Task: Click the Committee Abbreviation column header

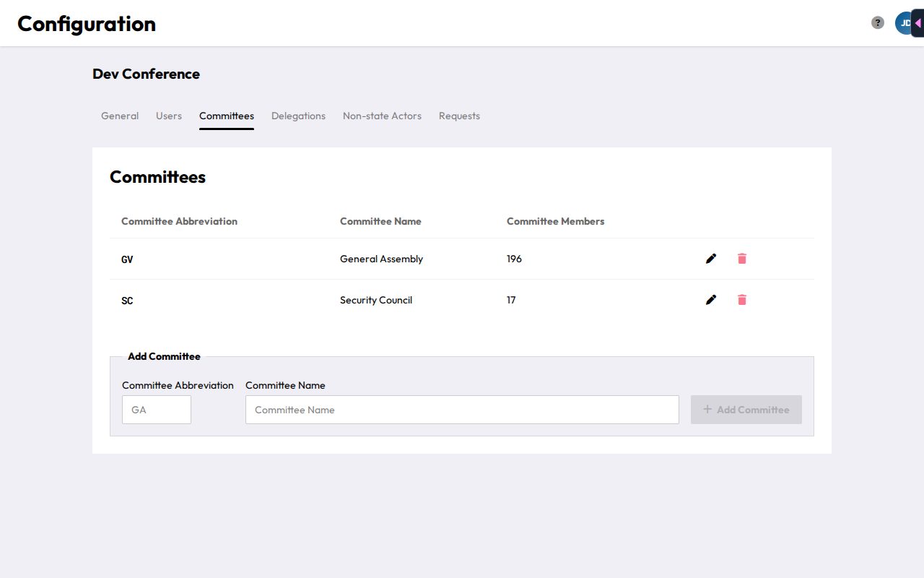Action: click(179, 221)
